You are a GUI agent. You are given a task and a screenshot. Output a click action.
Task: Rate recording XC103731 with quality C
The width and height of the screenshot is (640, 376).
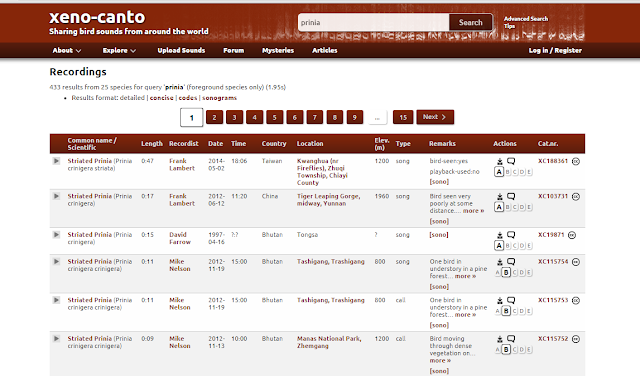[x=515, y=207]
